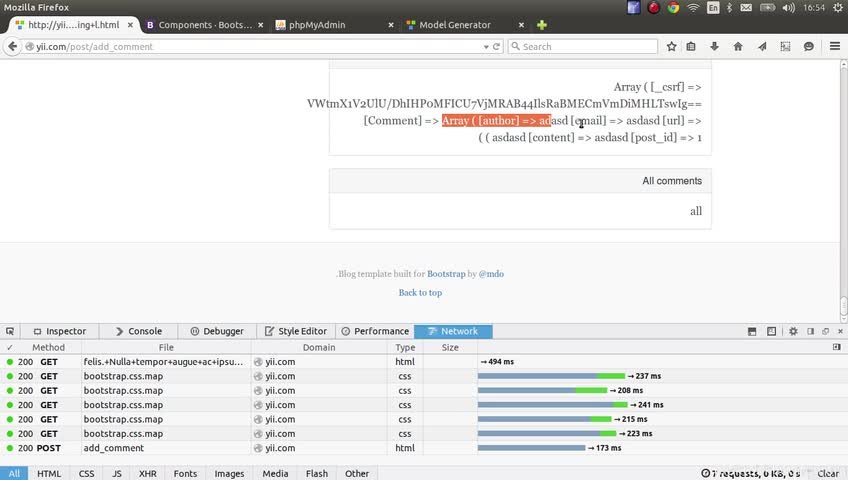Close the Model Generator tab
This screenshot has height=480, width=848.
521,25
